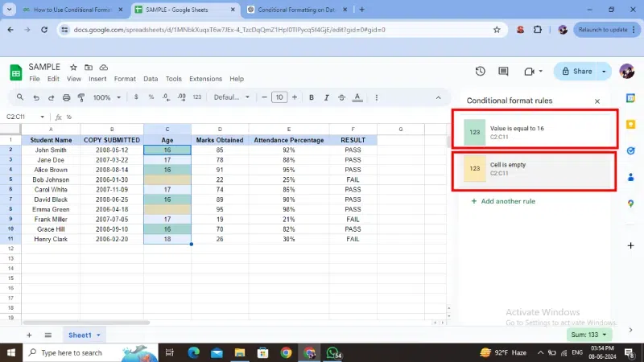The width and height of the screenshot is (644, 362).
Task: Increase decimal places
Action: click(182, 97)
